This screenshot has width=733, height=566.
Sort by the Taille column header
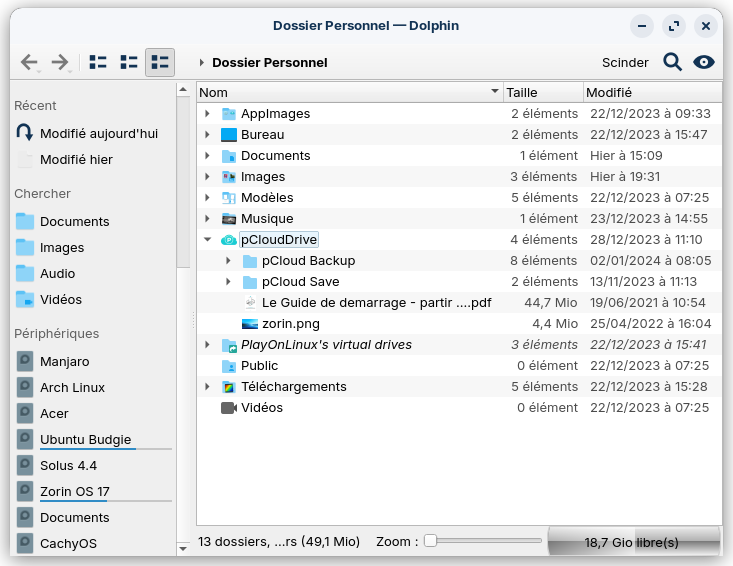pyautogui.click(x=541, y=92)
